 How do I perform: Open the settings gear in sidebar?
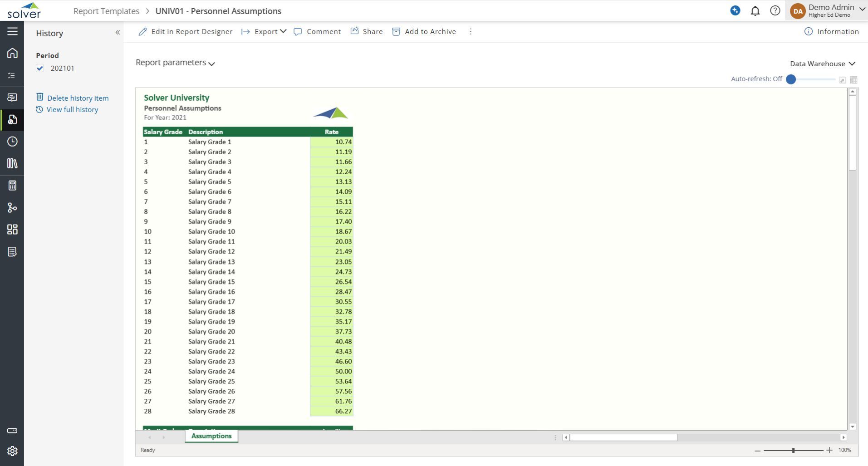coord(12,451)
